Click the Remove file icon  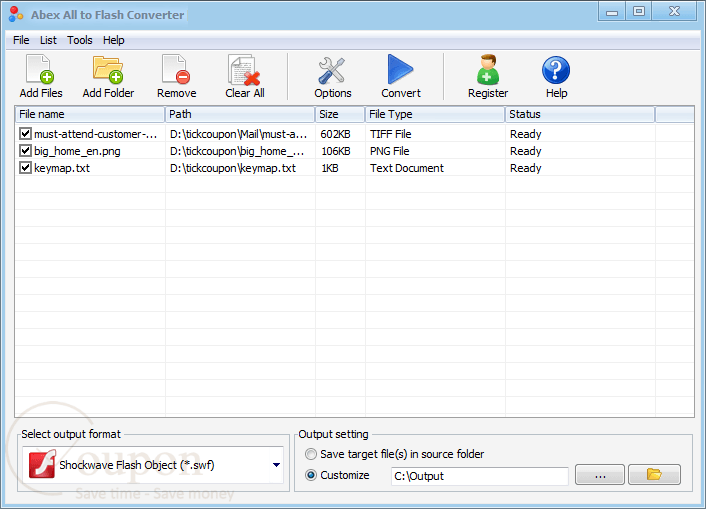coord(176,69)
